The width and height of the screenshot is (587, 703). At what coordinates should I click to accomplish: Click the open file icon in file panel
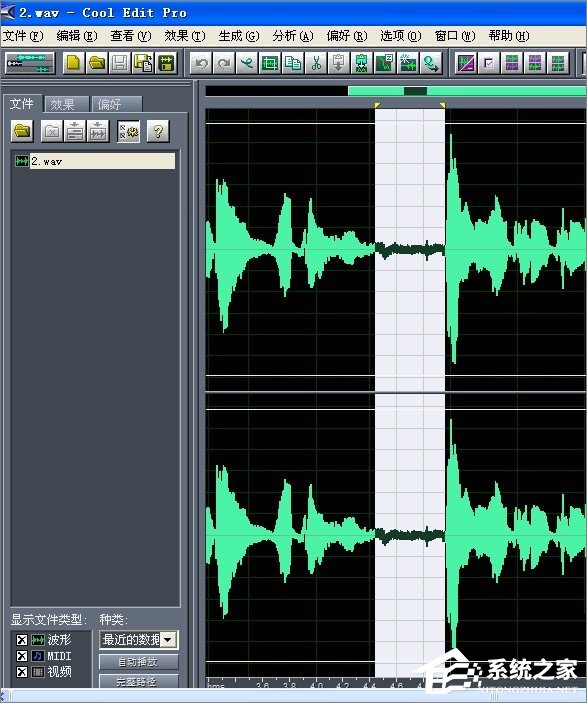(22, 131)
